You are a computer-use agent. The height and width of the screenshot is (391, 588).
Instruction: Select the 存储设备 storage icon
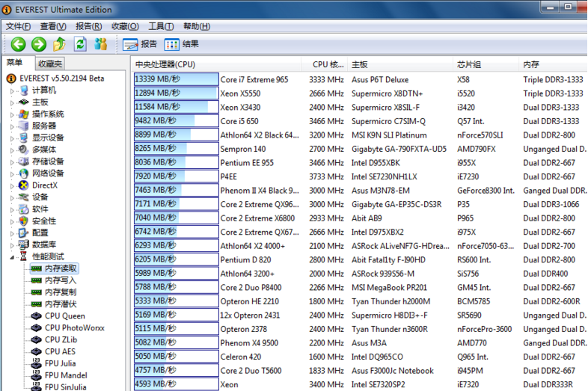pos(24,161)
